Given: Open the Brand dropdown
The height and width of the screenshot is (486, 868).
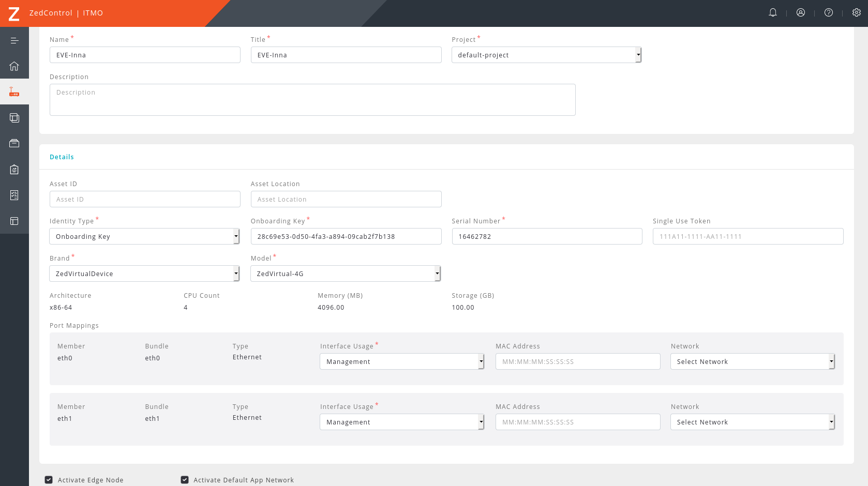Looking at the screenshot, I should tap(144, 274).
